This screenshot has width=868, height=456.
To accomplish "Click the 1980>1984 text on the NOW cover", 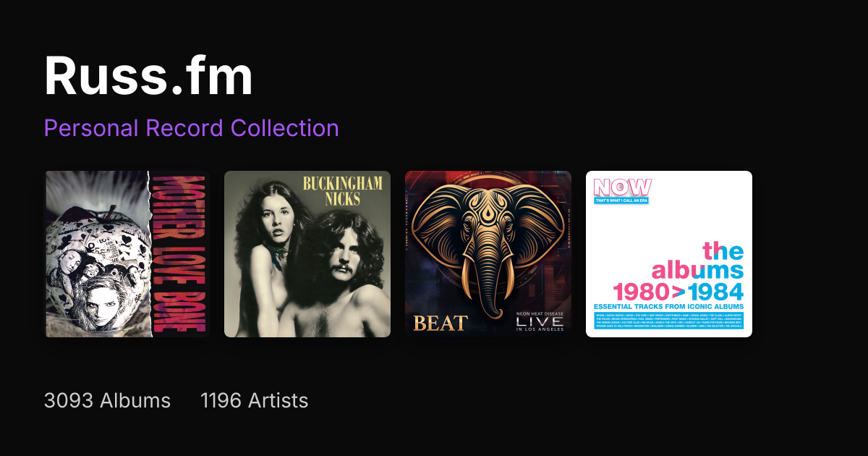I will click(678, 292).
